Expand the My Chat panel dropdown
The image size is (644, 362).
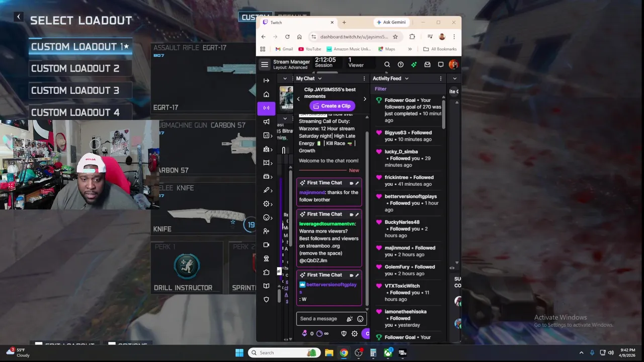[x=319, y=78]
